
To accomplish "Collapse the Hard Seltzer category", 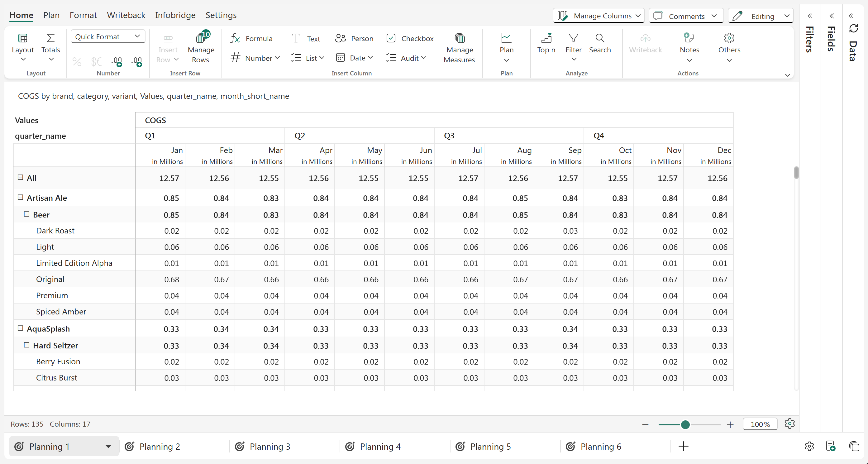I will (x=26, y=345).
